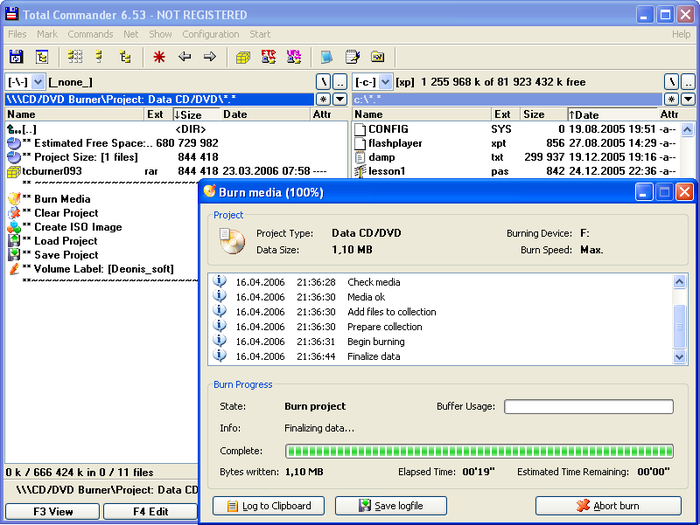This screenshot has width=700, height=525.
Task: Click the Buffer Usage bar
Action: coord(589,407)
